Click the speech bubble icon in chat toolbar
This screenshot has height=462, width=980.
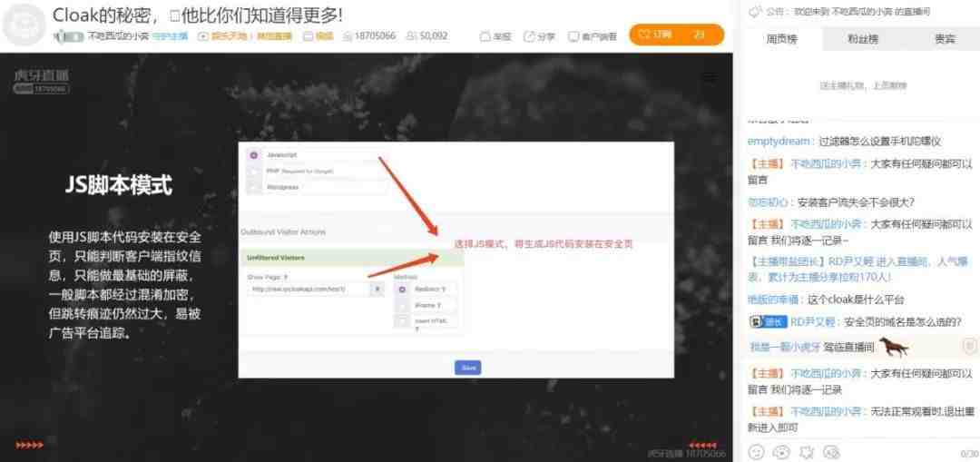point(832,451)
